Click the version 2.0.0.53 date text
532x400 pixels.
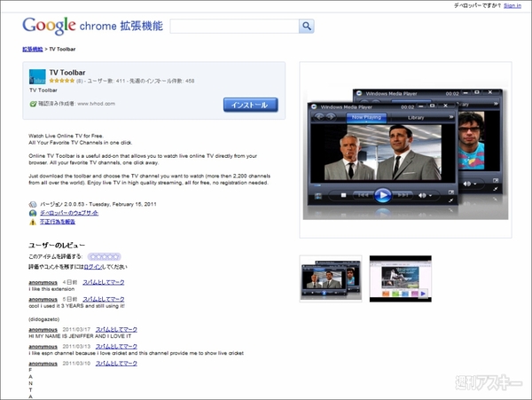point(98,204)
